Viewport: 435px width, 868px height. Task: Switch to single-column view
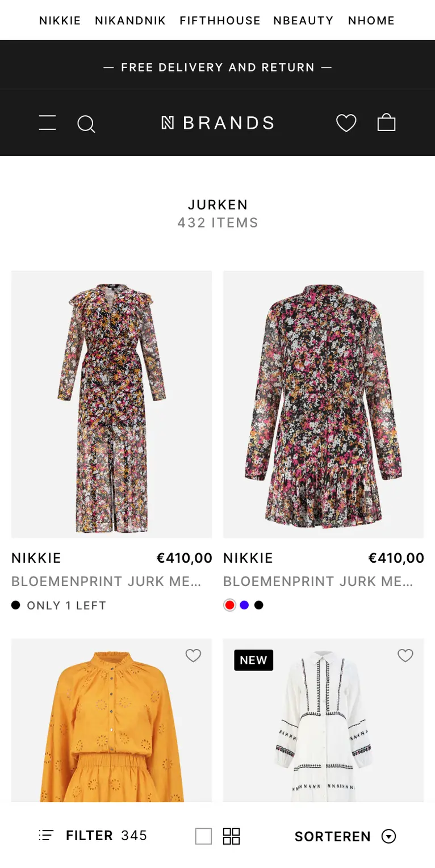tap(203, 836)
